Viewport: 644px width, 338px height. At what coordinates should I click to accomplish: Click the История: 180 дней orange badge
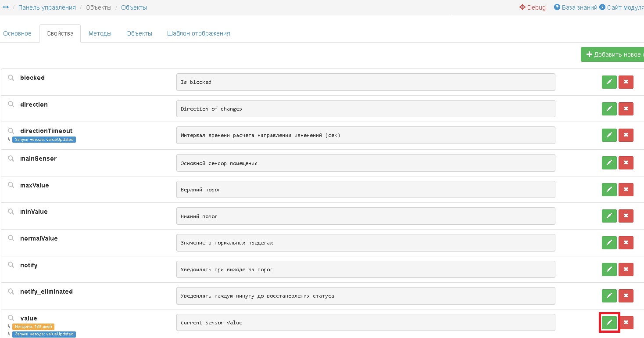coord(33,327)
